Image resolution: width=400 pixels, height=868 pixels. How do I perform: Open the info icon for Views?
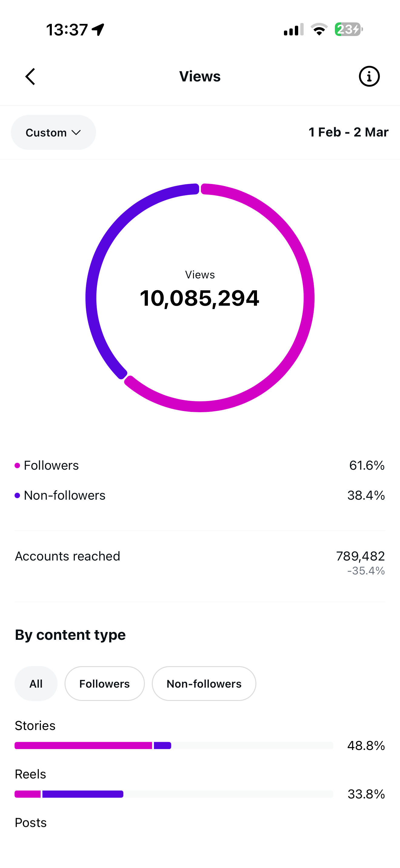369,77
